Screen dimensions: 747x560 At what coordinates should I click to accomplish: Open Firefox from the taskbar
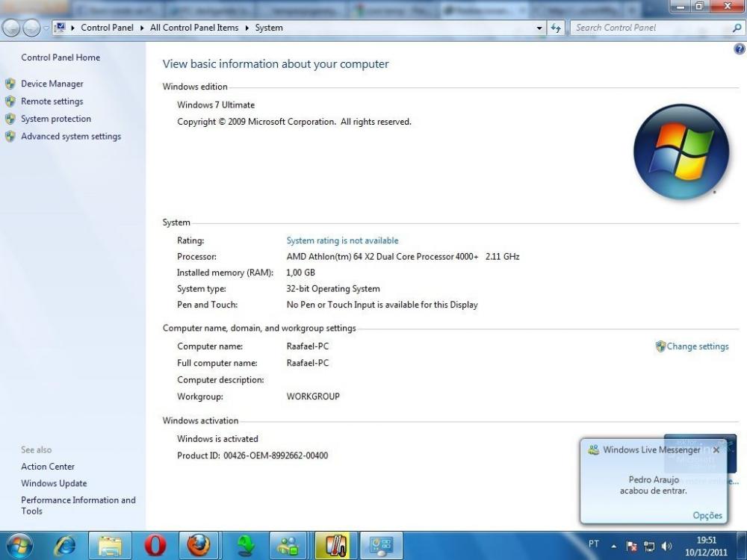point(199,546)
